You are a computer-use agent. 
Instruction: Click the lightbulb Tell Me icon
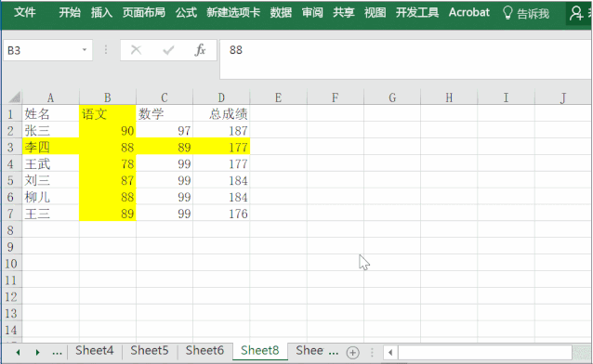[507, 13]
